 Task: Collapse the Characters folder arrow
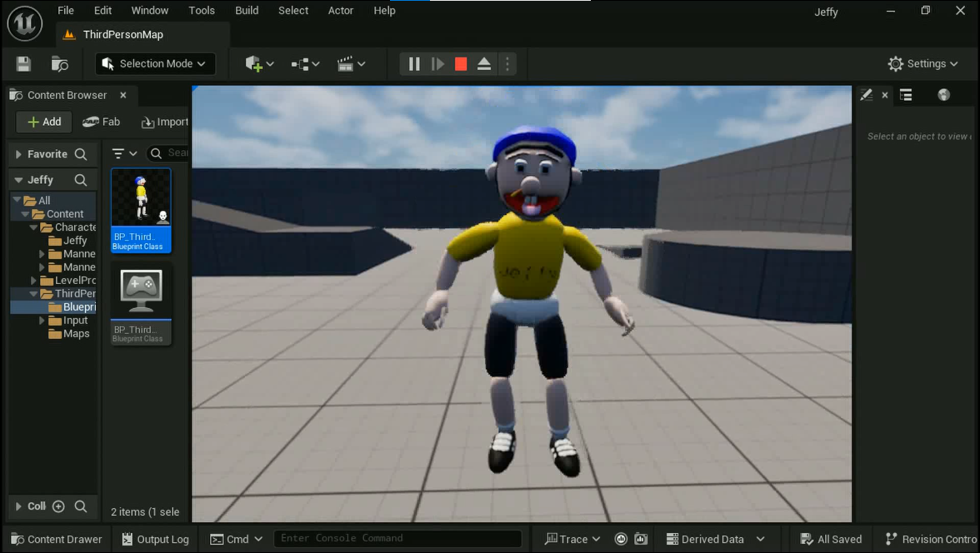(33, 227)
